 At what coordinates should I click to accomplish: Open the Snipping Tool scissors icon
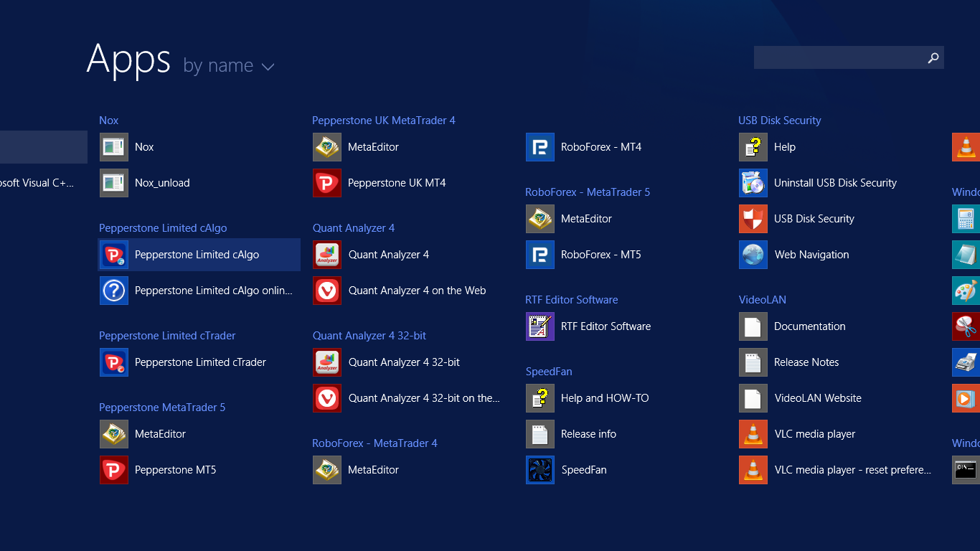pos(966,326)
